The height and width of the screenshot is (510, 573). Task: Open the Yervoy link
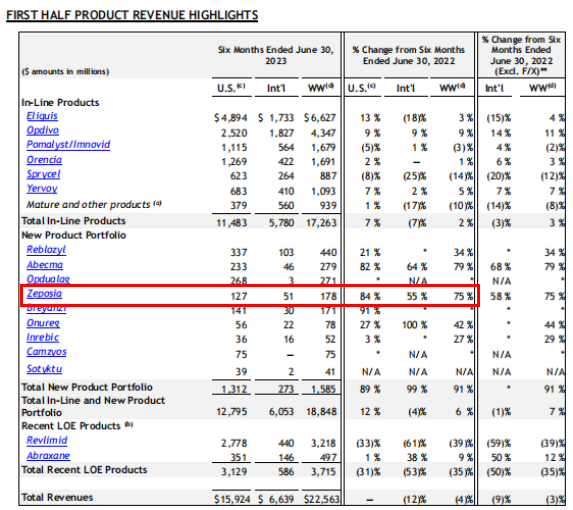[x=42, y=189]
